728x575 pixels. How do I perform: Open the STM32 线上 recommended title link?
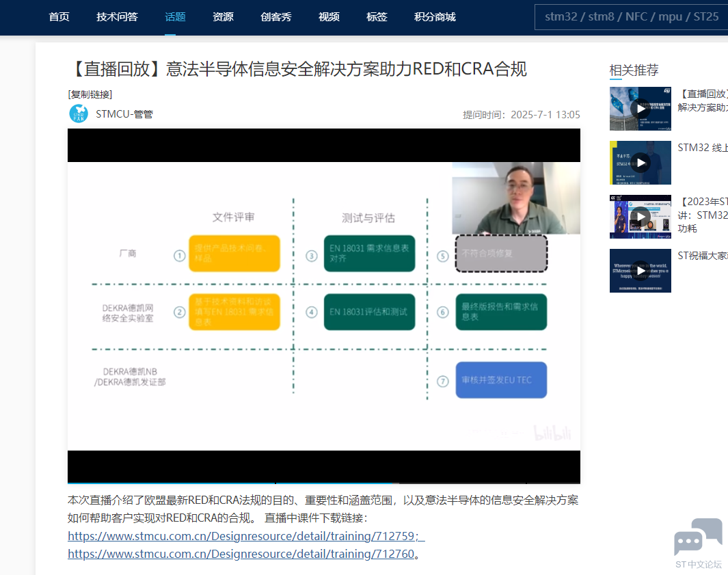pos(703,148)
